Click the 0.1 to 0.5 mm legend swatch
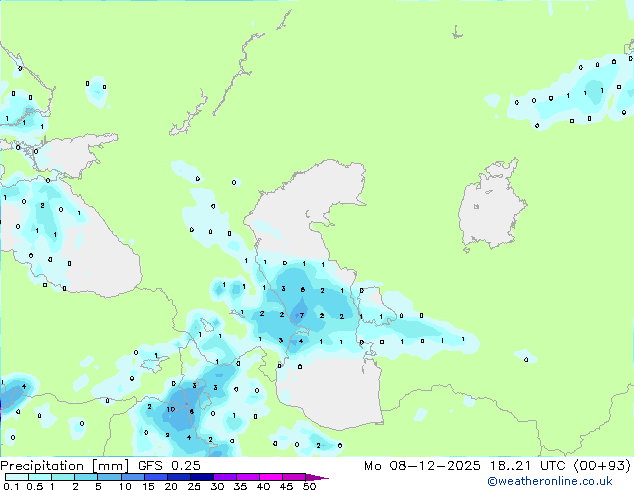The width and height of the screenshot is (634, 490). pos(17,477)
